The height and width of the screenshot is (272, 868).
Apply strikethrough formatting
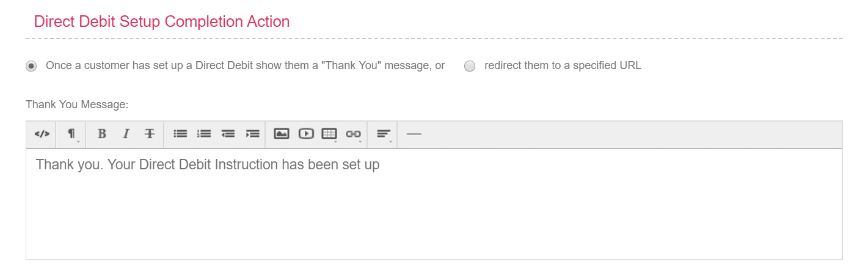(x=150, y=134)
